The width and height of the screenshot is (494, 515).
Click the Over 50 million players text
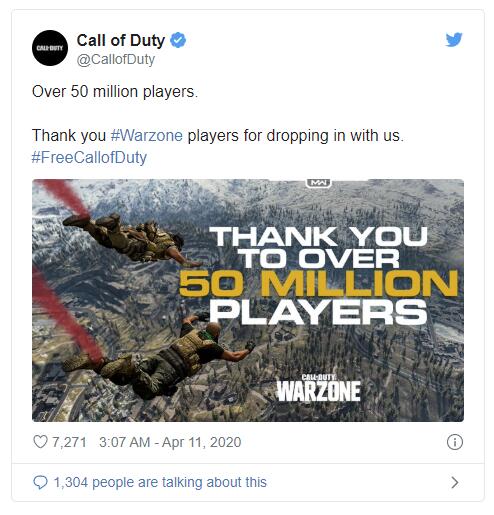pos(115,92)
